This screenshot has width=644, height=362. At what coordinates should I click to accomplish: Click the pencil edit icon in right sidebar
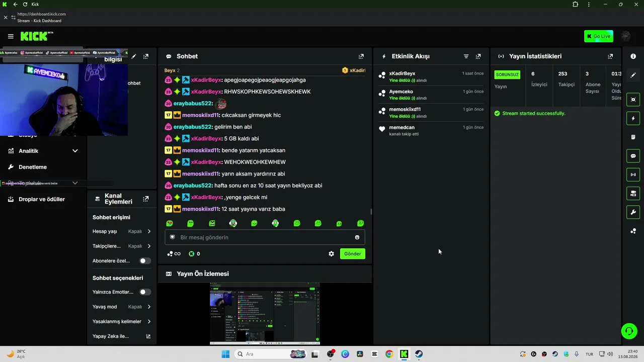tap(633, 75)
